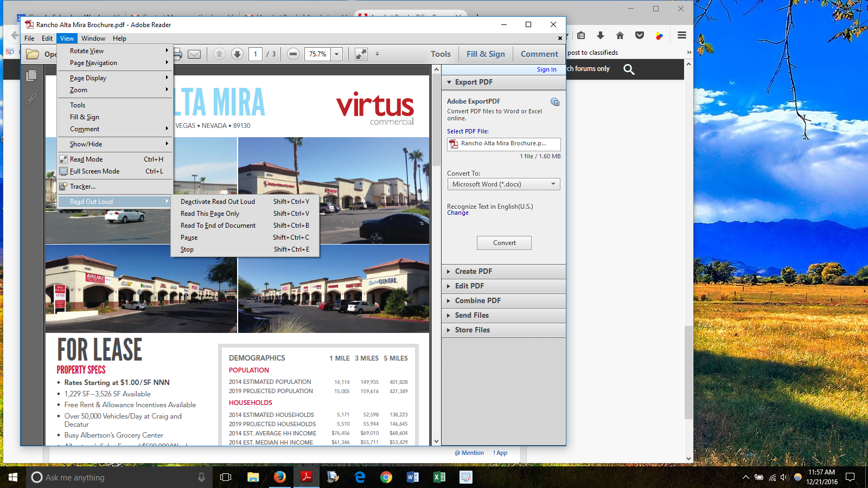Open Adobe Reader from the taskbar
Viewport: 868px width, 488px height.
click(x=307, y=477)
